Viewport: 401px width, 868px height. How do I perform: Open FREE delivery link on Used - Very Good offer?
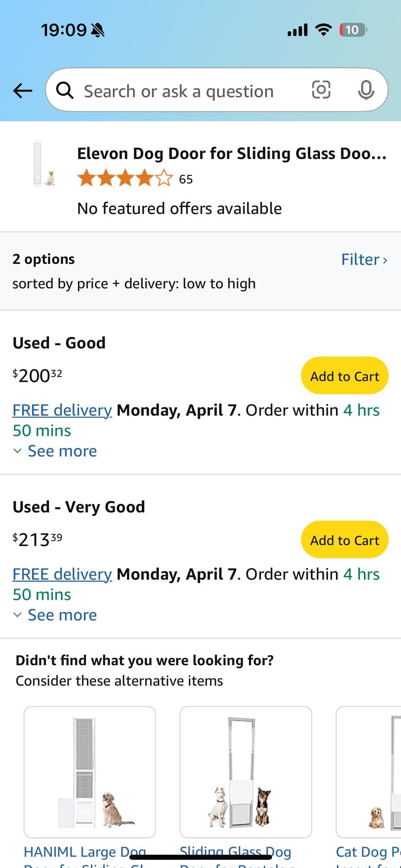point(62,575)
